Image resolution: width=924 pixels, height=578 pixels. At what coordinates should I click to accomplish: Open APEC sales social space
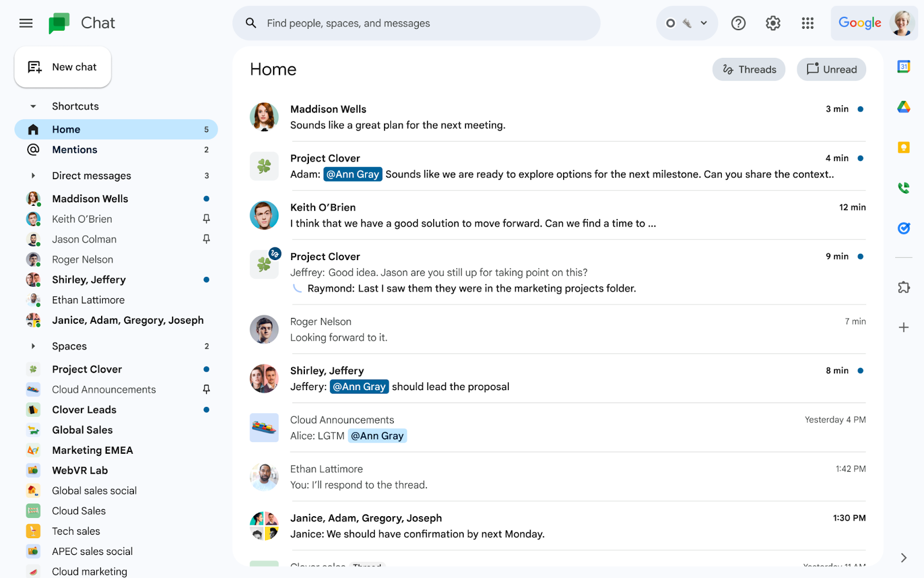point(116,551)
